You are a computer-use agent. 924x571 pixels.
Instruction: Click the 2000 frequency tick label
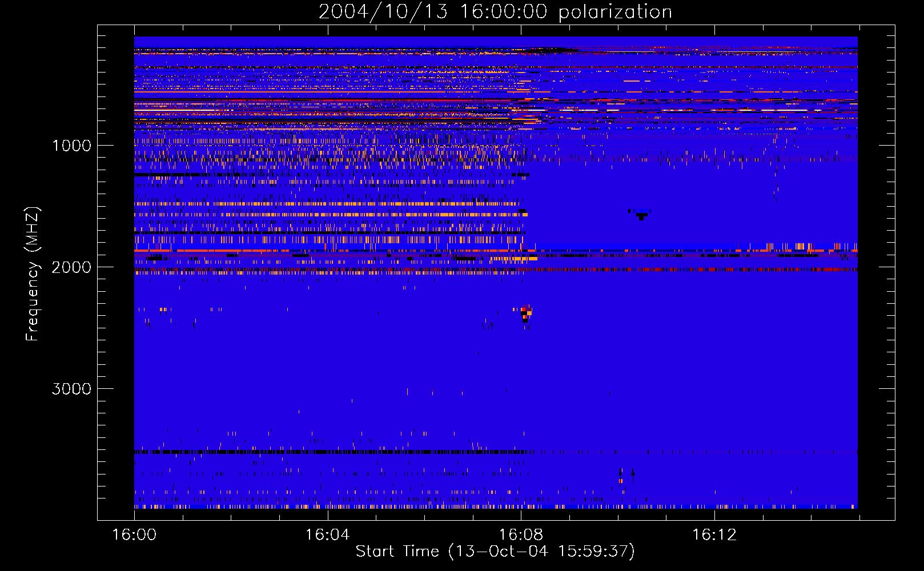[71, 267]
